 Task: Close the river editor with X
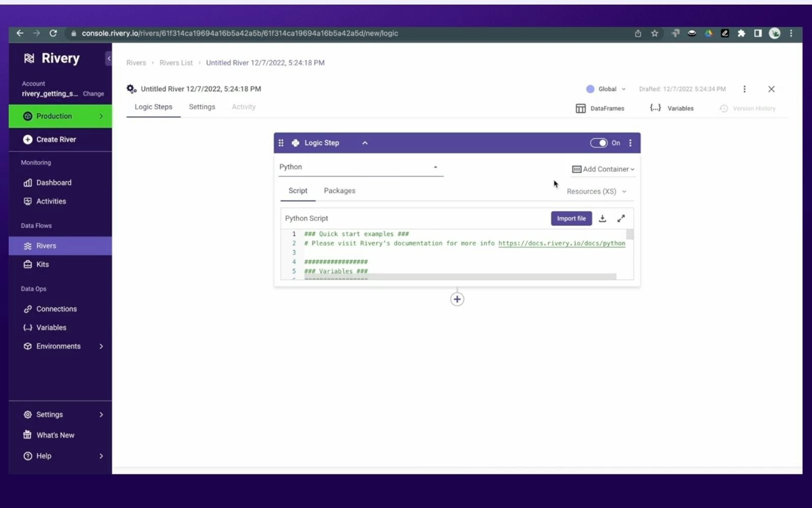click(x=771, y=89)
